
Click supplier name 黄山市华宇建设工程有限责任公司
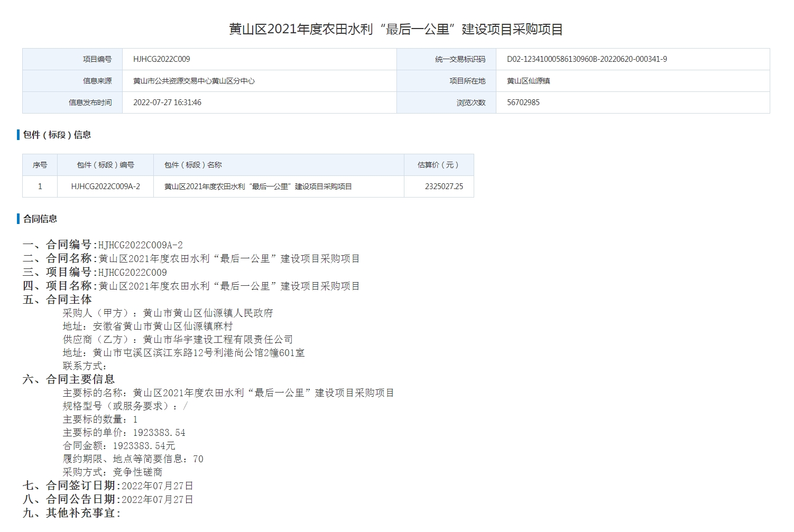(218, 340)
